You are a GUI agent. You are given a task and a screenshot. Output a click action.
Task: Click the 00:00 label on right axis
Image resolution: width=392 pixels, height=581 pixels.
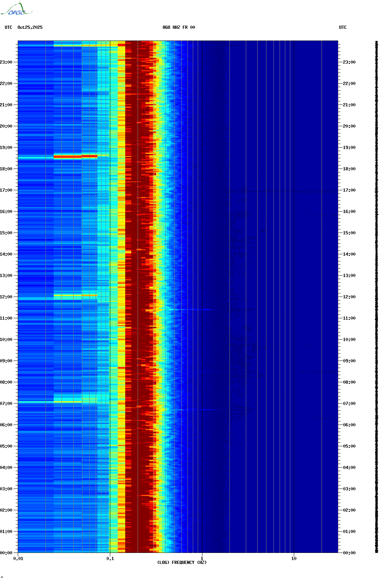(349, 553)
